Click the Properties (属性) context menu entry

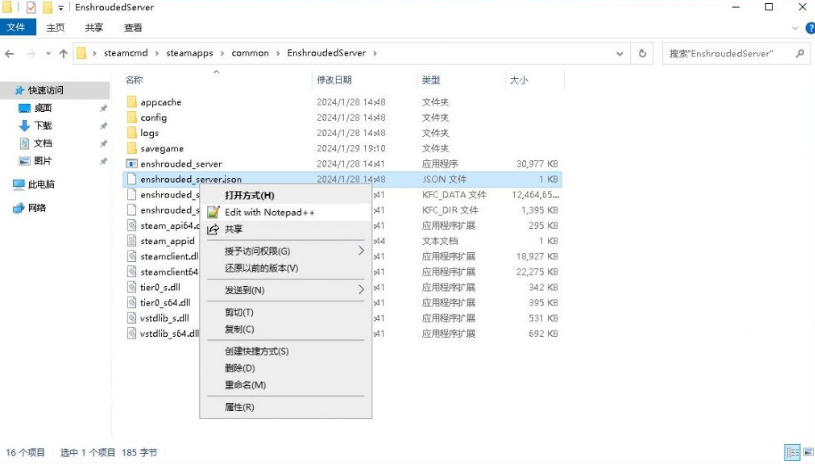click(x=239, y=407)
